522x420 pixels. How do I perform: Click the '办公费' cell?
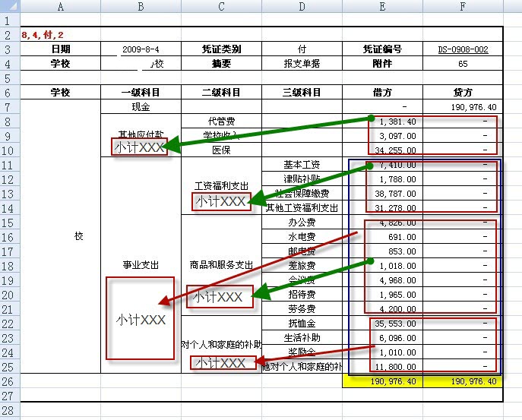pyautogui.click(x=302, y=223)
